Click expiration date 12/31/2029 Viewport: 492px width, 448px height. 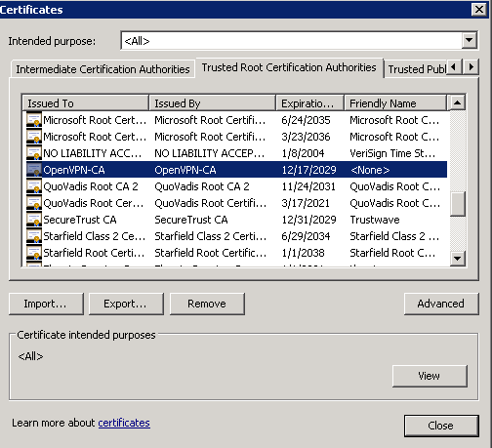pyautogui.click(x=308, y=220)
